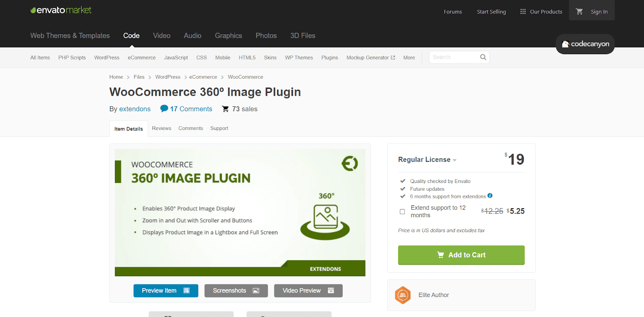Go to the Home breadcrumb

[116, 77]
